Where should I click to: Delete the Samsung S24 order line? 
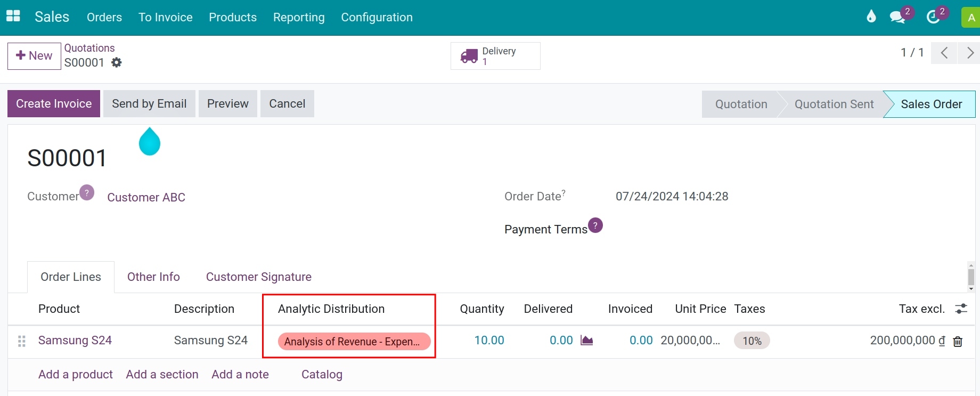point(958,342)
